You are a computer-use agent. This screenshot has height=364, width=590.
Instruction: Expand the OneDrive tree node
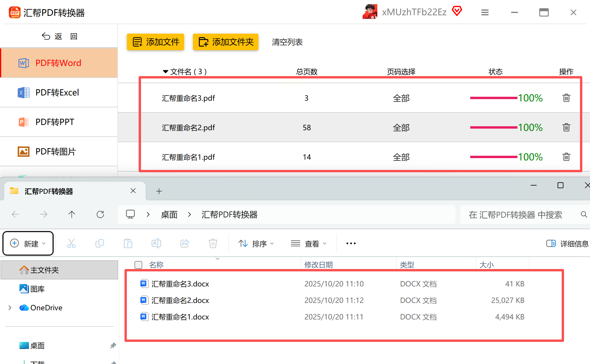click(x=10, y=308)
